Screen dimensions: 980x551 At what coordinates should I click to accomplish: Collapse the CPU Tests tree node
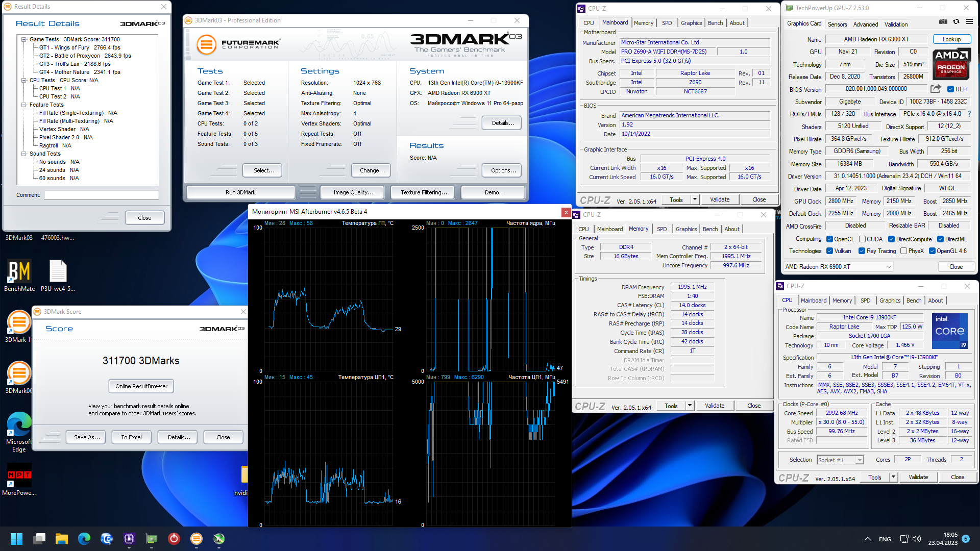[24, 80]
